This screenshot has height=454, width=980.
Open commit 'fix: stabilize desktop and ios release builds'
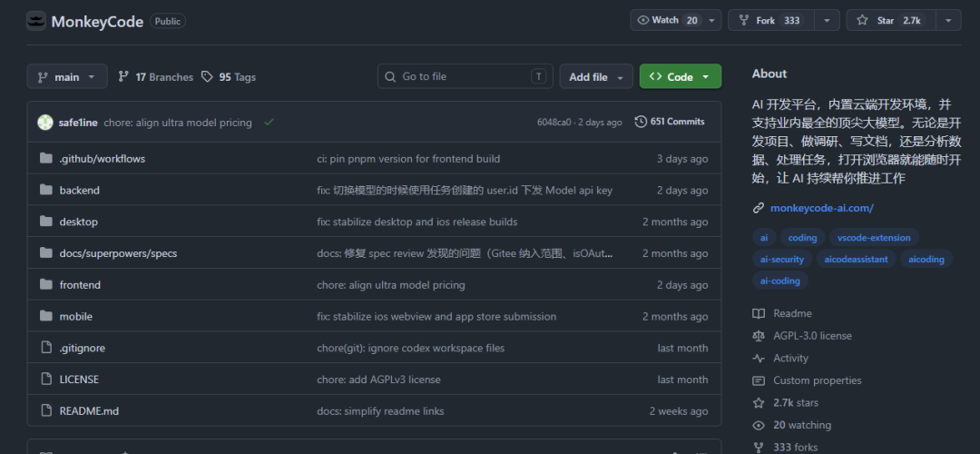click(x=416, y=222)
